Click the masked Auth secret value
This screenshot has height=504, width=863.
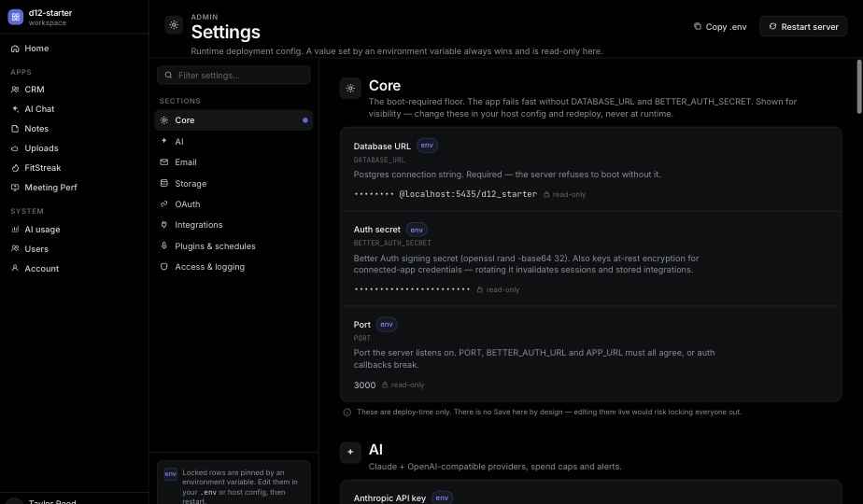pyautogui.click(x=412, y=289)
